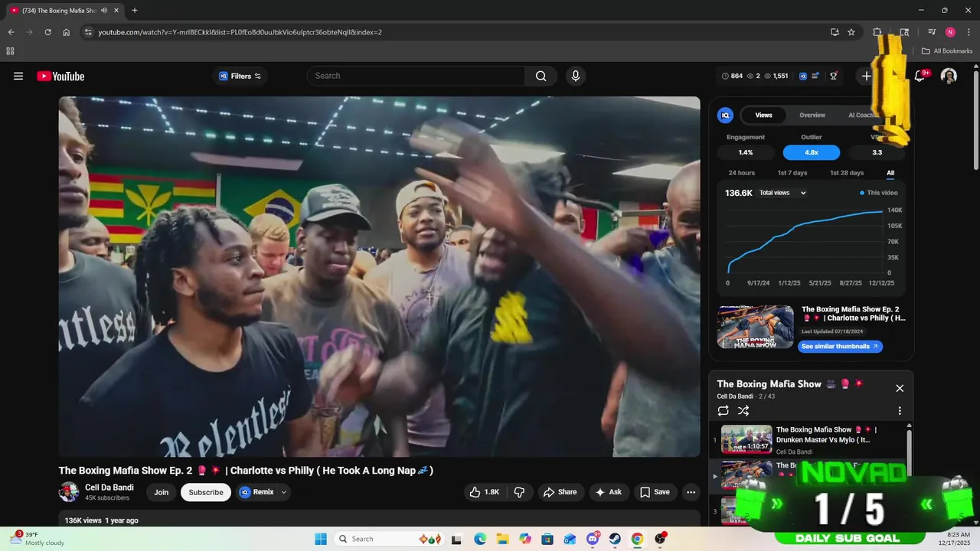The image size is (980, 551).
Task: Click the vidIQ Remix button
Action: (256, 492)
